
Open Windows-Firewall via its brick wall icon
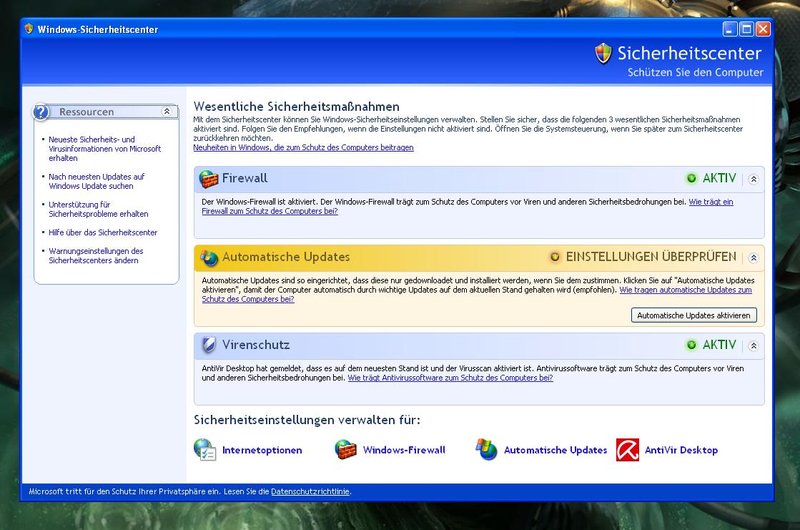345,449
